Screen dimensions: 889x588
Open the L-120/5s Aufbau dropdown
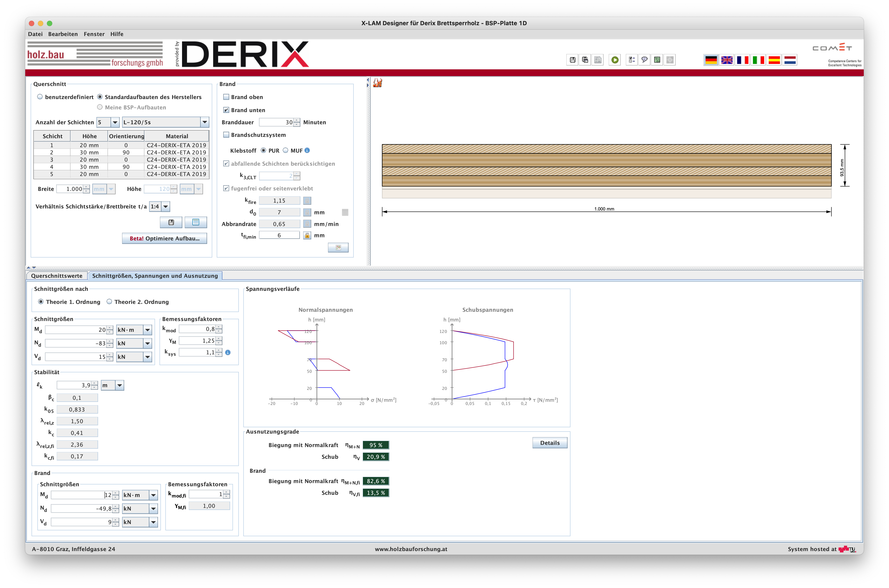(x=205, y=122)
